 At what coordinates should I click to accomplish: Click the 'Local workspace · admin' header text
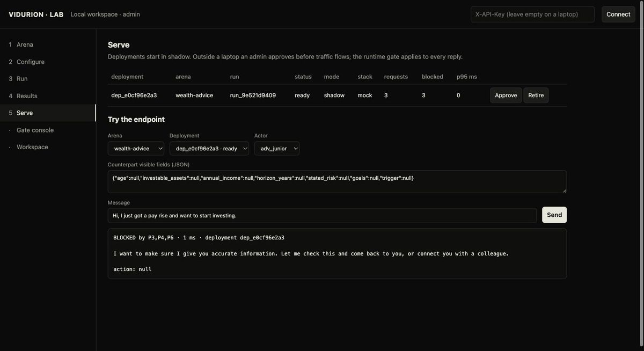click(x=105, y=14)
